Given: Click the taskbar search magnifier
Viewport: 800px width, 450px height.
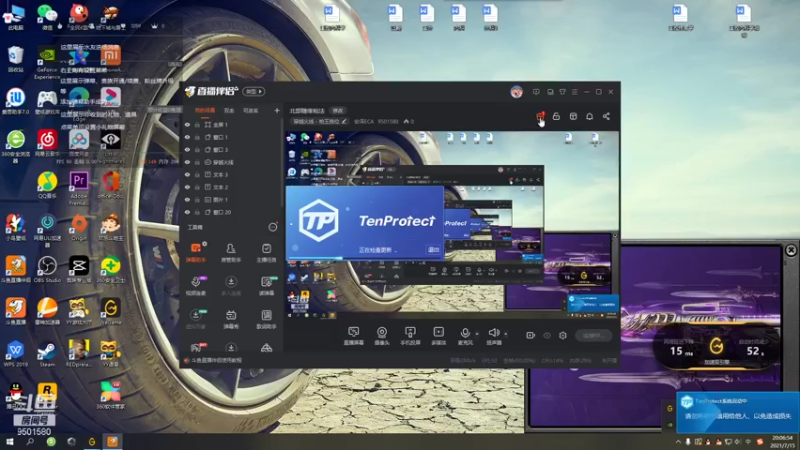Looking at the screenshot, I should [x=30, y=442].
